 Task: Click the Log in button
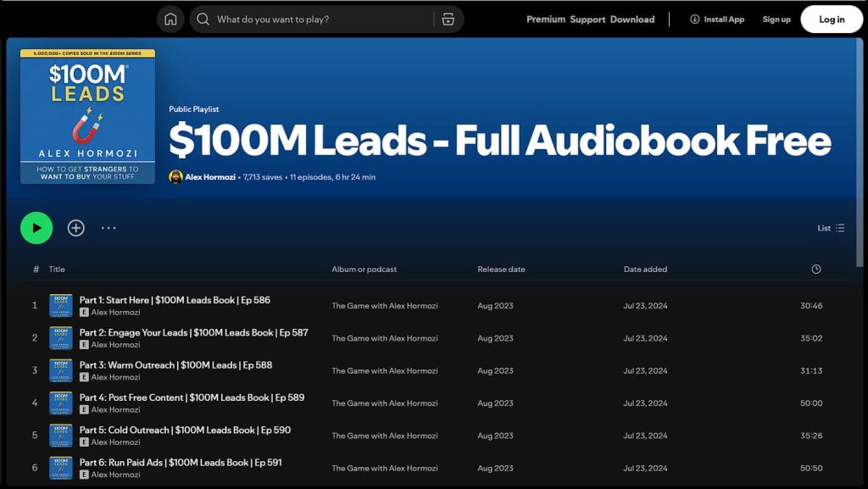831,19
